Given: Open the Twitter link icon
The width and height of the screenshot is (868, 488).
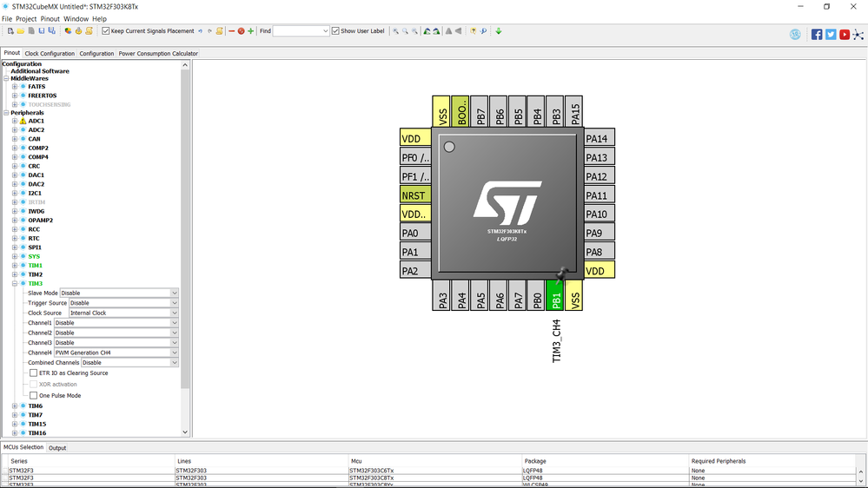Looking at the screenshot, I should point(831,35).
